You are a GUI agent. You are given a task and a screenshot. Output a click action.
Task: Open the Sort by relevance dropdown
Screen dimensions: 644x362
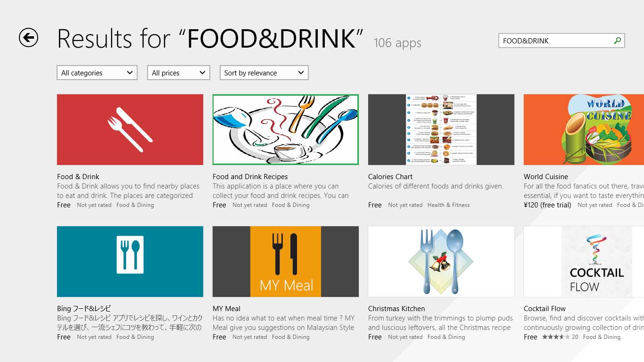[264, 73]
